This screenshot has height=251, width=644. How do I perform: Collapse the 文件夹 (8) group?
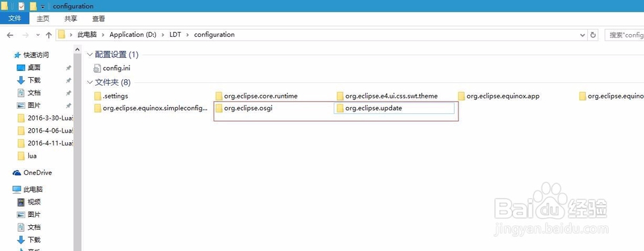click(90, 83)
